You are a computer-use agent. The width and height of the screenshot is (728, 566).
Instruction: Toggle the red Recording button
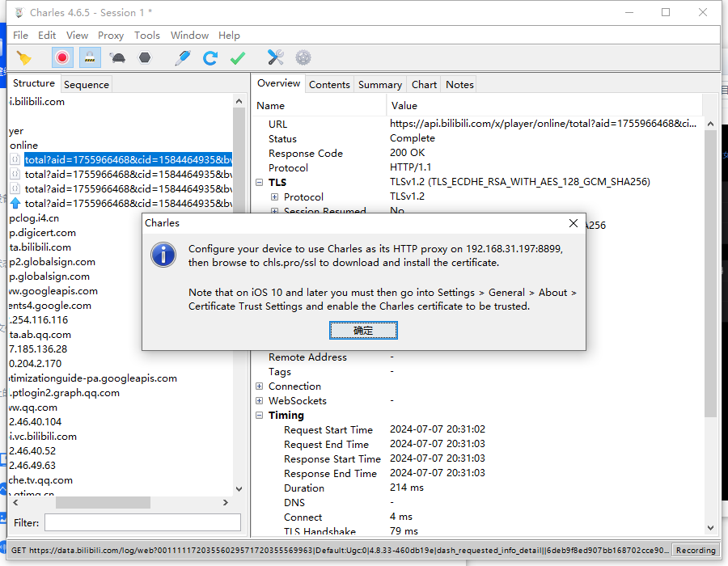62,58
